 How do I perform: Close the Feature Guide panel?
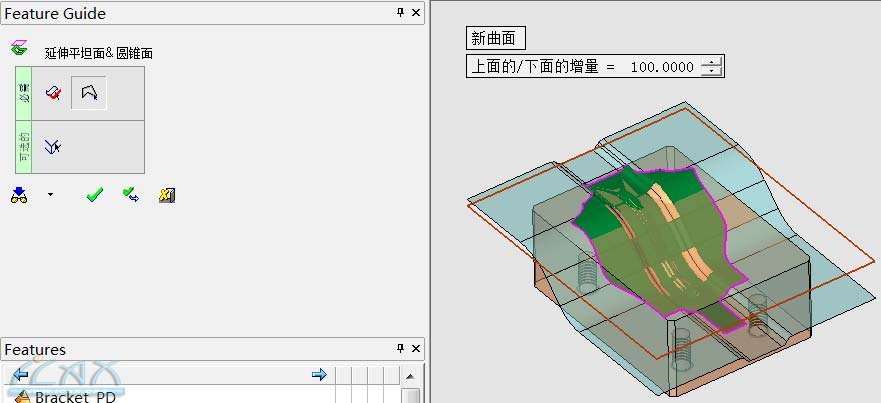point(416,12)
